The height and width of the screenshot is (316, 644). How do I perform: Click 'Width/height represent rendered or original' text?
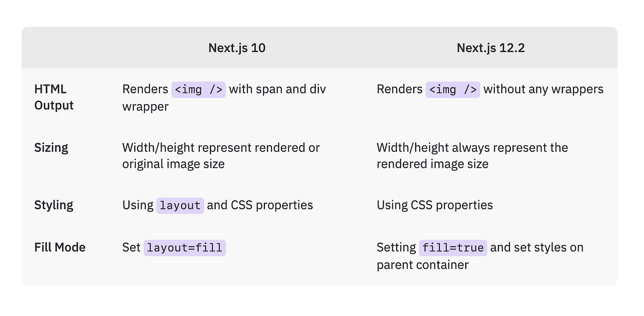(x=221, y=155)
